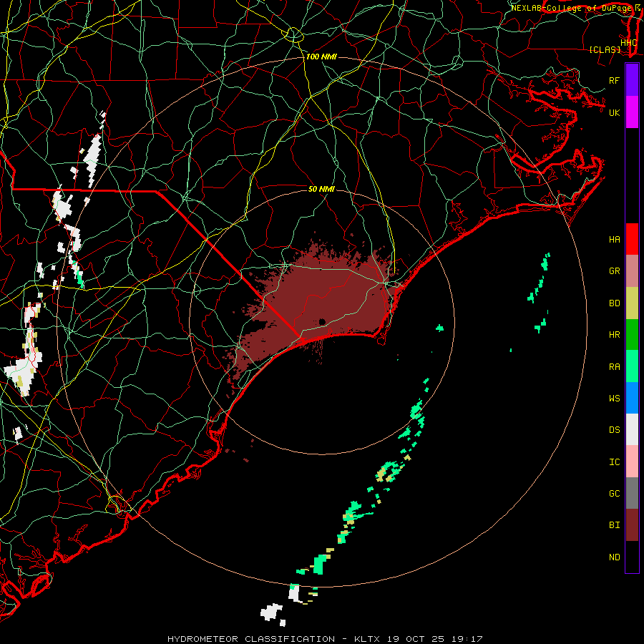Click the ND black legend swatch
Screen dimensions: 644x644
(632, 557)
